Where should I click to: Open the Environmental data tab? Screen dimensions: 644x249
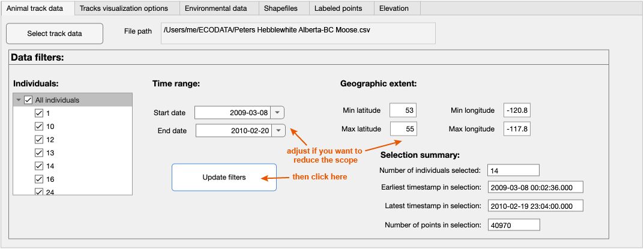point(215,8)
